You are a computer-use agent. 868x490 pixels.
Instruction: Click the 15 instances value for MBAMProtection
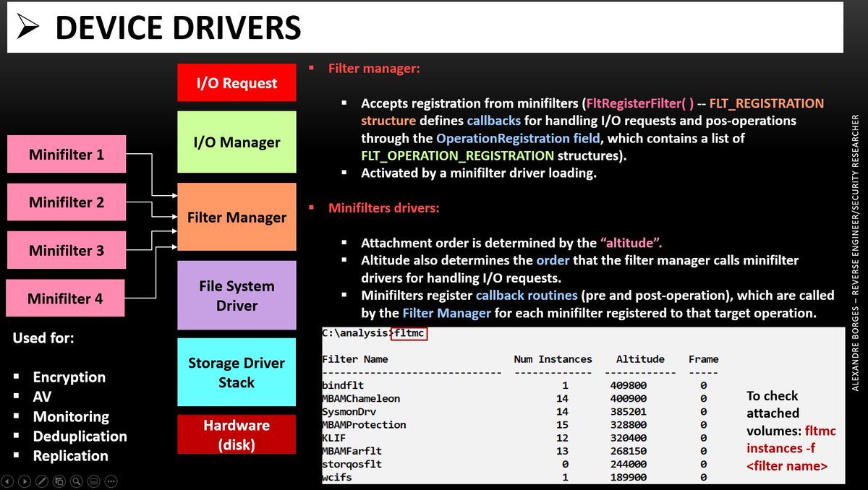pos(562,424)
